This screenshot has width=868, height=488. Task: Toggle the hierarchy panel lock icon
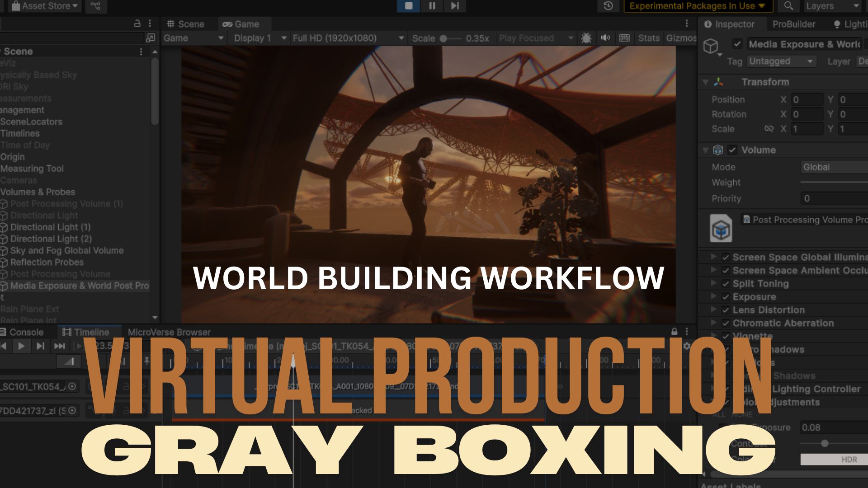(137, 23)
